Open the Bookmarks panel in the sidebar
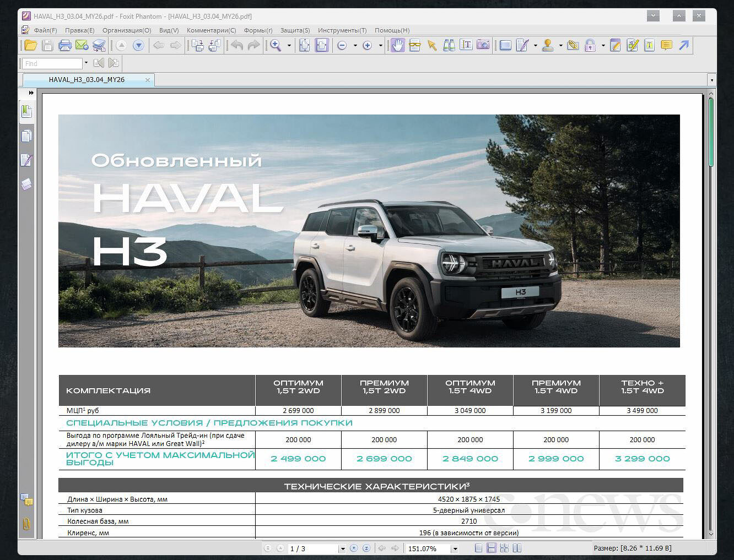This screenshot has width=734, height=560. pos(26,112)
